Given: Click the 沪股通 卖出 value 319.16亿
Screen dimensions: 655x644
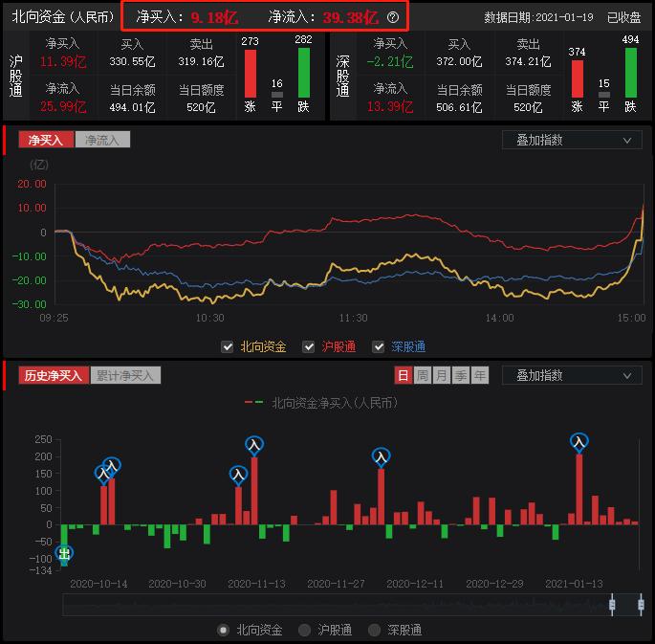Looking at the screenshot, I should (201, 62).
